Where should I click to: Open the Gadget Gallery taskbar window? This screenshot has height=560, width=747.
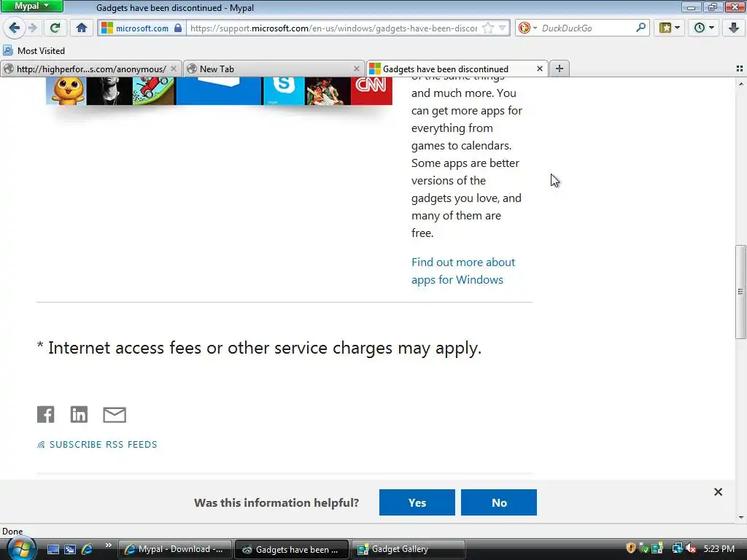[x=409, y=549]
